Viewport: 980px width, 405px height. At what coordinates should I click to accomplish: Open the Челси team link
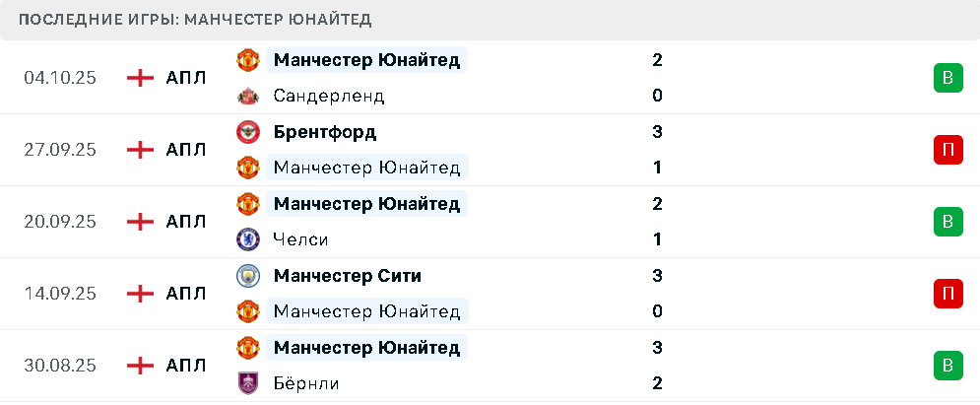(301, 239)
